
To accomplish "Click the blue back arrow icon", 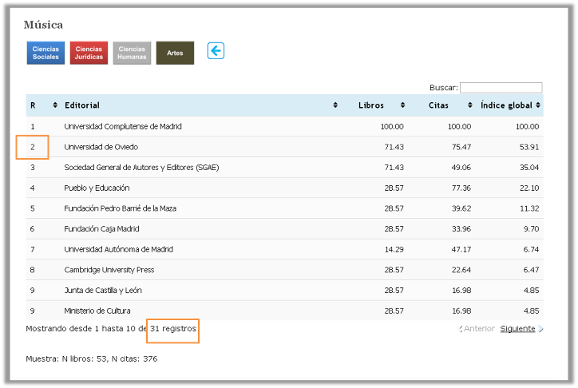I will (216, 50).
